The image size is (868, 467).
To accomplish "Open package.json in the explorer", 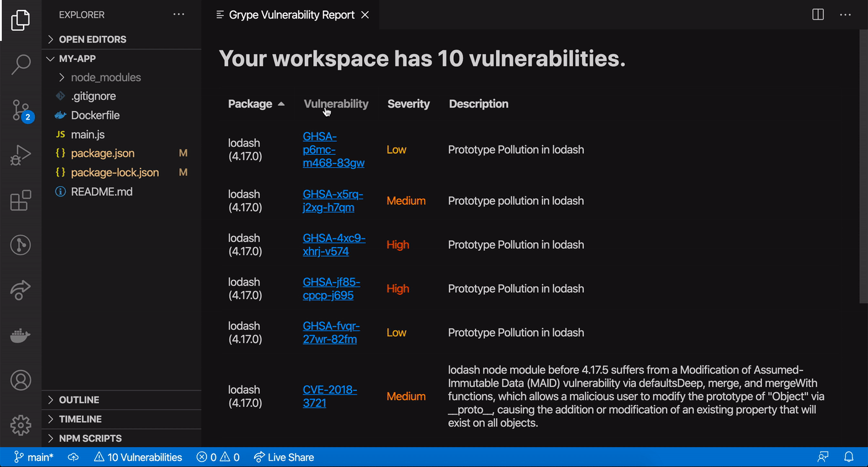I will click(x=102, y=153).
